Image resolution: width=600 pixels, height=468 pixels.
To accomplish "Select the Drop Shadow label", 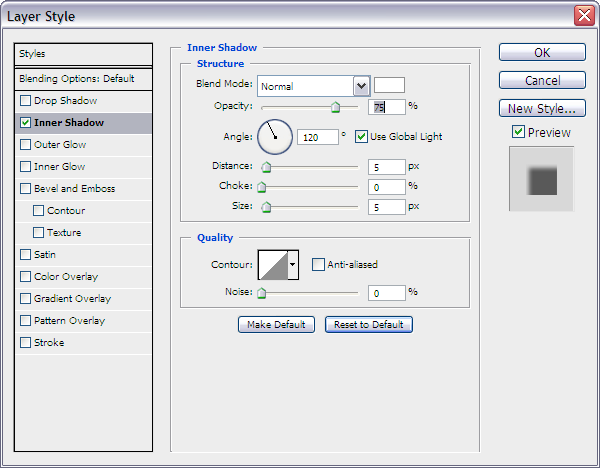I will point(65,101).
